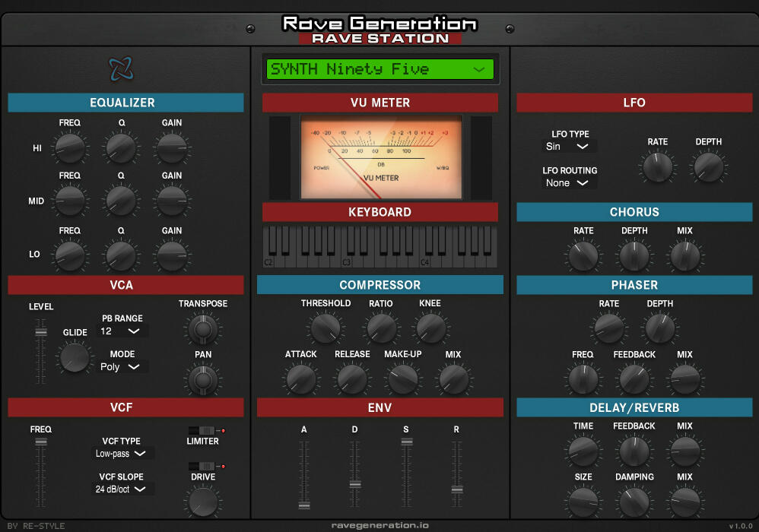Open the SYNTH Ninety Five preset dropdown

(x=380, y=68)
